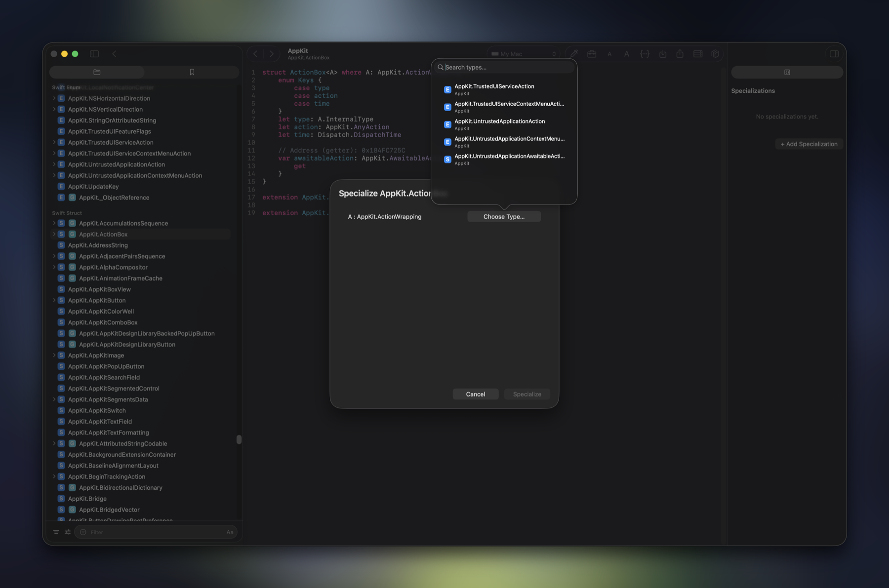Screen dimensions: 889x588
Task: Expand AppKit.AccumulationsSequence row
Action: click(x=54, y=223)
